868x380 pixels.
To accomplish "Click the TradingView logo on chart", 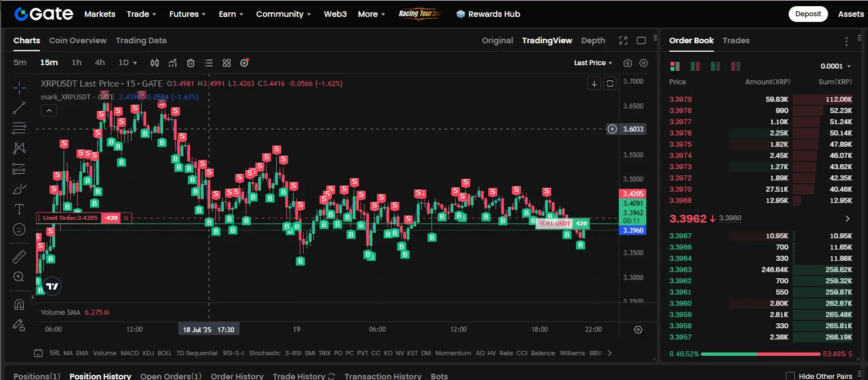I will tap(52, 287).
